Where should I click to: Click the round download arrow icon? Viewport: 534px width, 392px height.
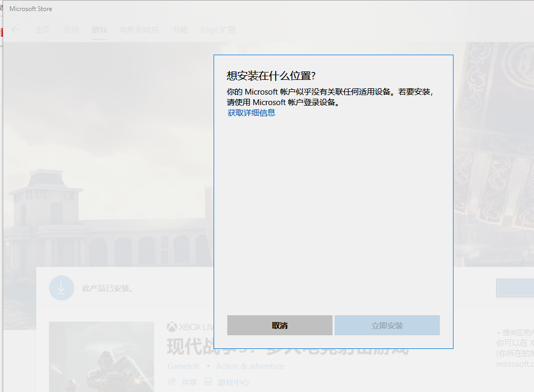pos(62,288)
